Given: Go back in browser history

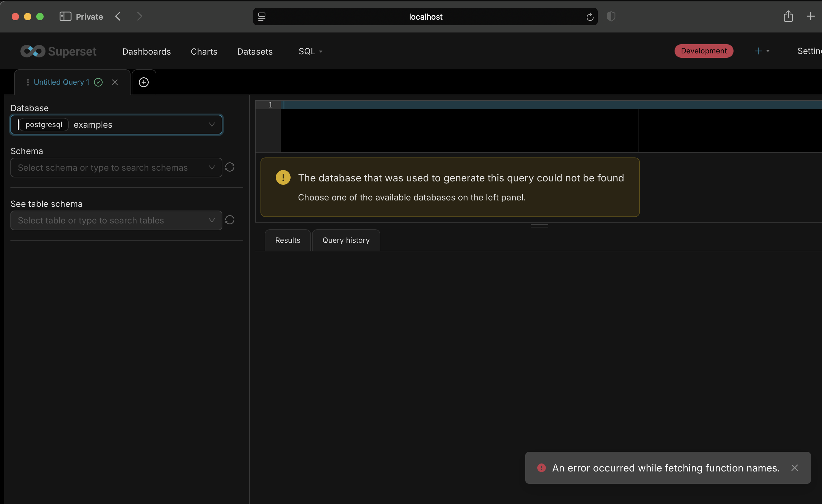Looking at the screenshot, I should (x=118, y=16).
